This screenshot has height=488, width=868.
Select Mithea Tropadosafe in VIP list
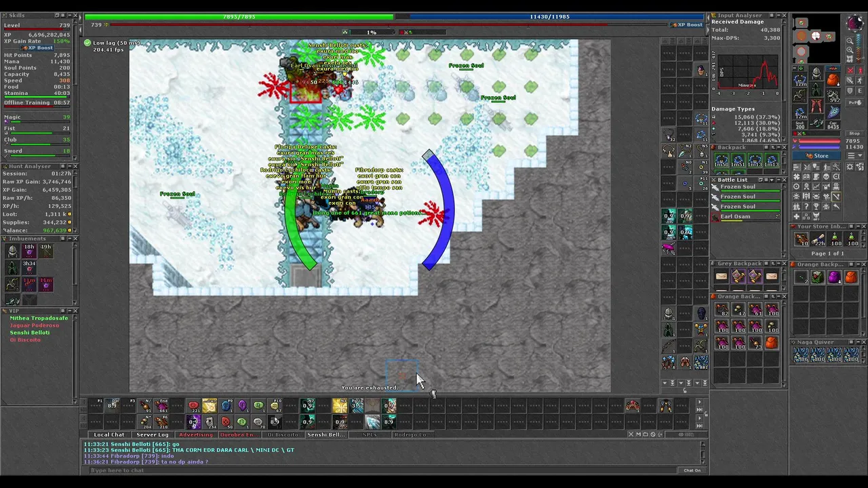pyautogui.click(x=39, y=318)
